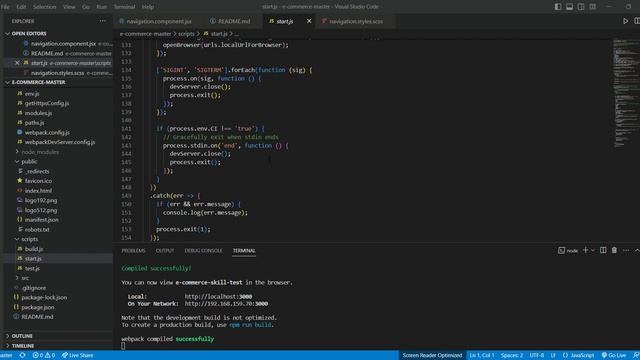
Task: Change UTF-8 file encoding
Action: (537, 355)
